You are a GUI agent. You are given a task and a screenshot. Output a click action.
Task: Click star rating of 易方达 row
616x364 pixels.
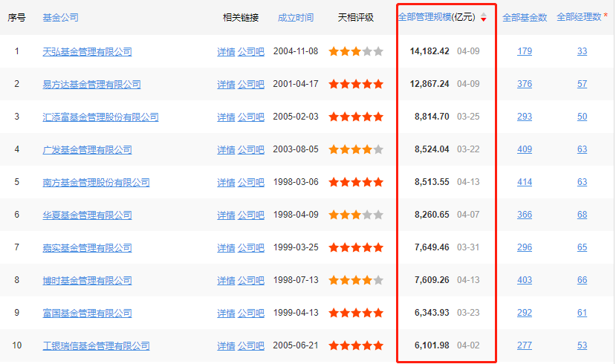coord(356,84)
